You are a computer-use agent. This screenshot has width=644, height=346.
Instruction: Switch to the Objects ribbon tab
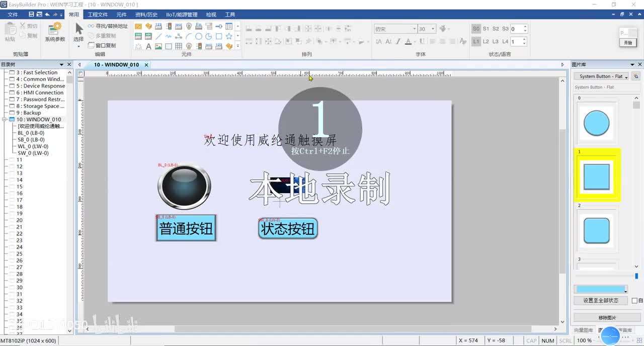coord(121,15)
